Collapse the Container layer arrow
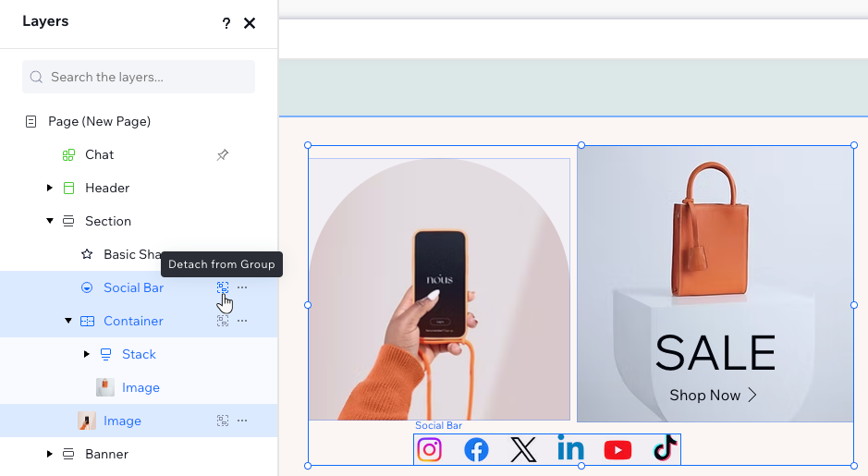The height and width of the screenshot is (476, 868). (x=68, y=321)
